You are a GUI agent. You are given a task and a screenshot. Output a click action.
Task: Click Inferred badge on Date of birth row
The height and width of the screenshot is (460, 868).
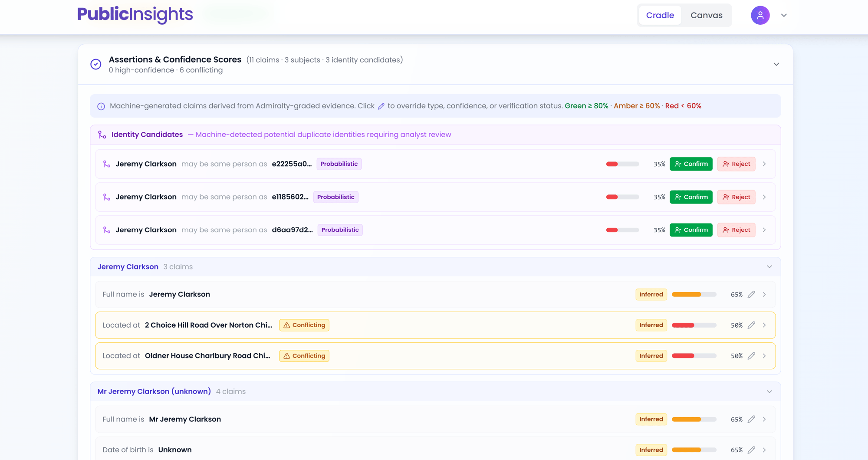(x=651, y=450)
